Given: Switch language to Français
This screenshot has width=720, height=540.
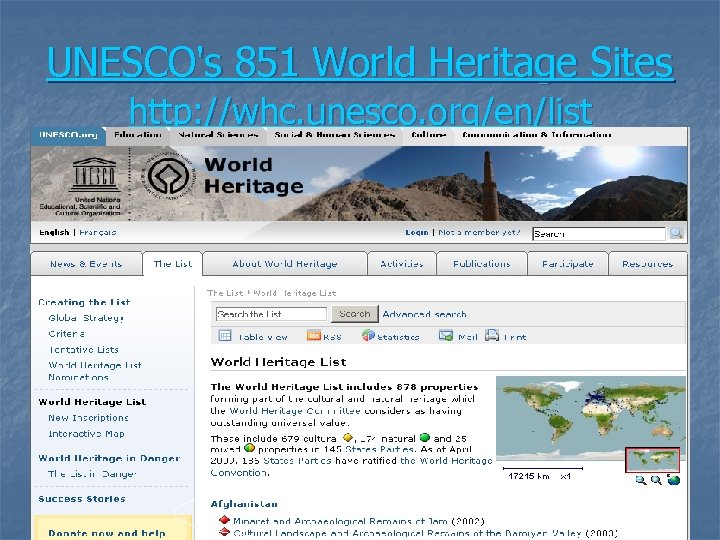Looking at the screenshot, I should [98, 232].
